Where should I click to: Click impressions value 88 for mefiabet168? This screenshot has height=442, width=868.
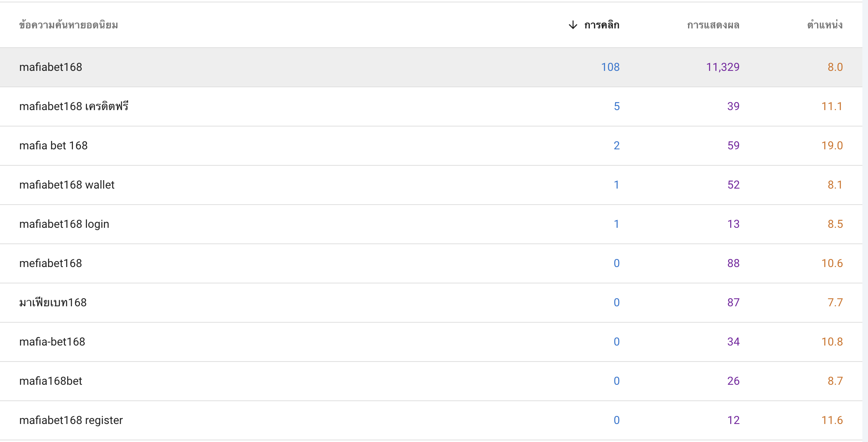[733, 263]
